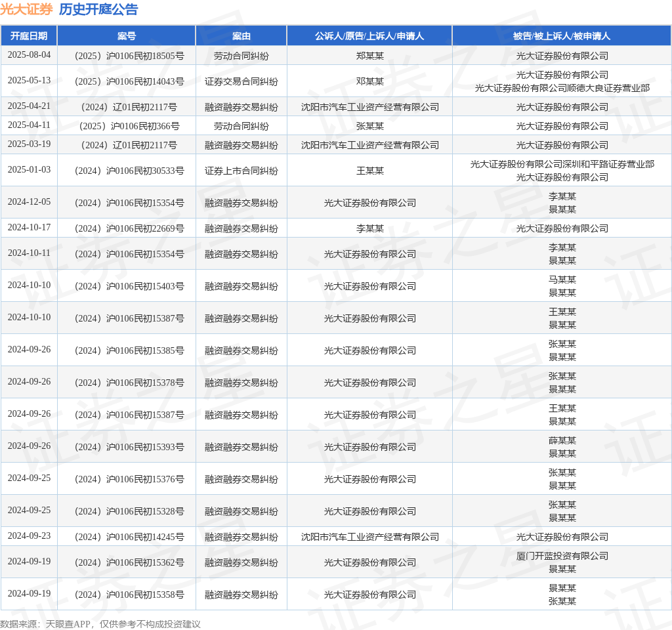Click the 数据来源 天眼查APP footer note
Screen dimensions: 672x630
[100, 624]
